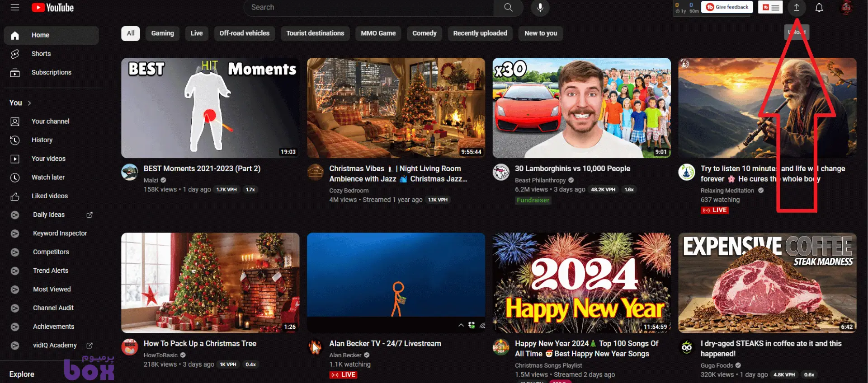
Task: Open the account avatar menu
Action: click(846, 7)
